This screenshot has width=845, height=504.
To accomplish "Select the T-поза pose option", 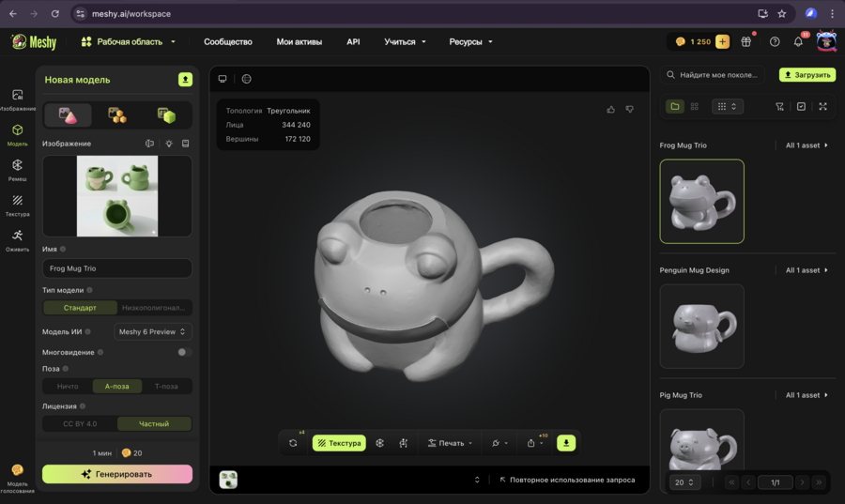I will [166, 386].
